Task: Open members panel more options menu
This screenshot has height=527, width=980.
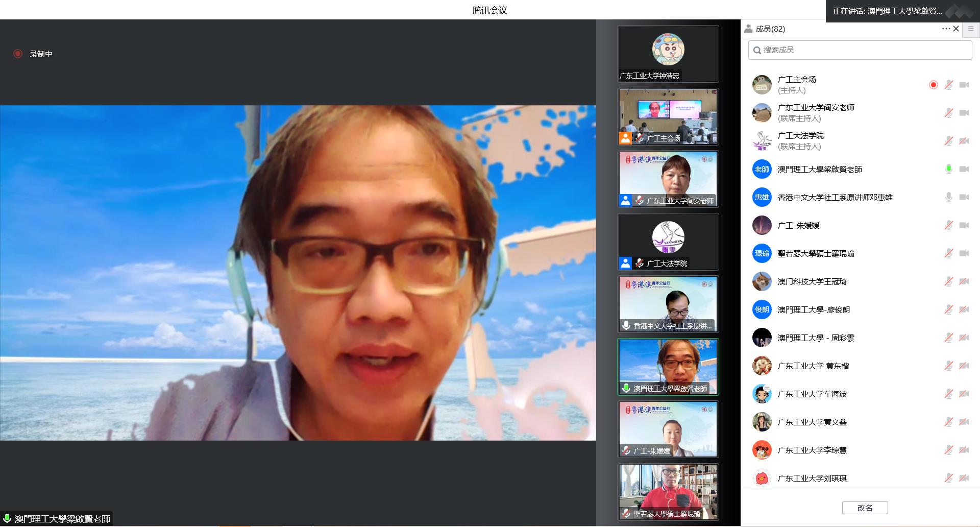Action: 946,29
